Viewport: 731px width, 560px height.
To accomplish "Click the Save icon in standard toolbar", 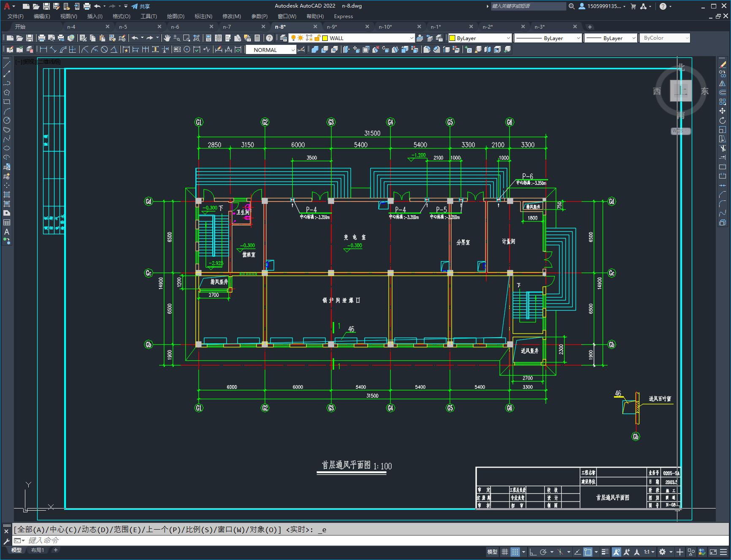I will pyautogui.click(x=30, y=38).
